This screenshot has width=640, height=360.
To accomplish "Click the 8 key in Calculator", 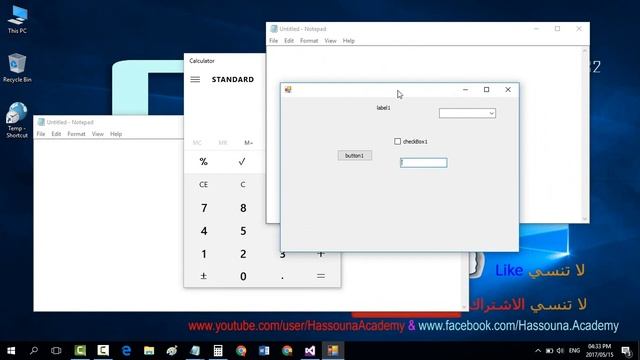I will (x=243, y=208).
